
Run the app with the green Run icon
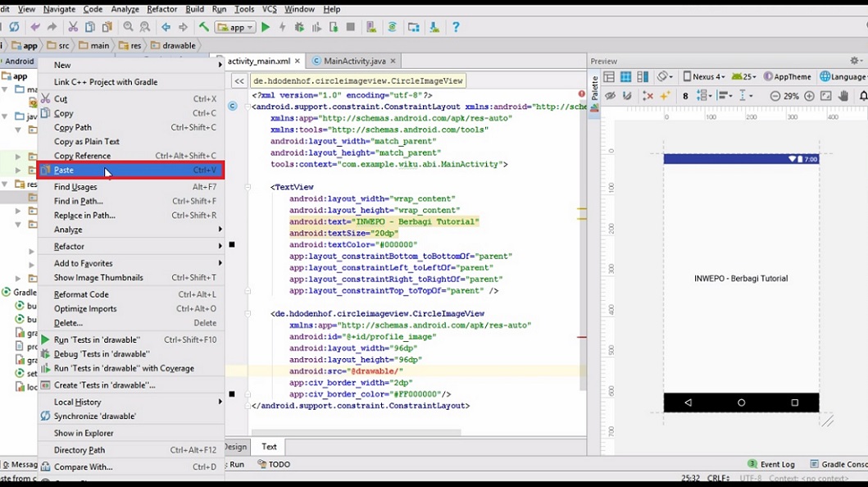tap(264, 26)
